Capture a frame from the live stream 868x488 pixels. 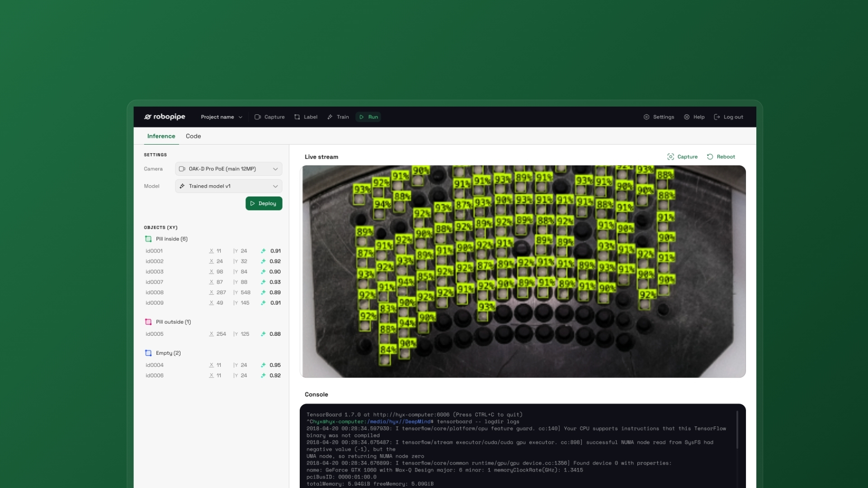[x=682, y=157]
